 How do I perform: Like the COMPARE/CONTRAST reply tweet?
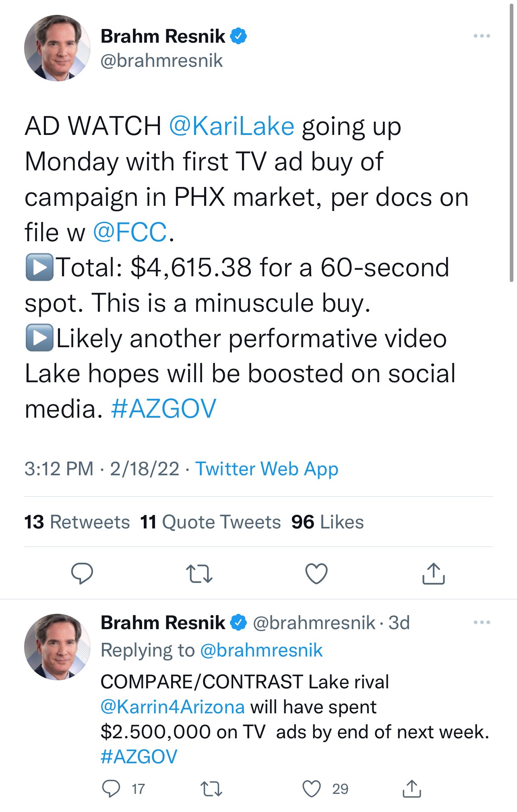pos(312,789)
